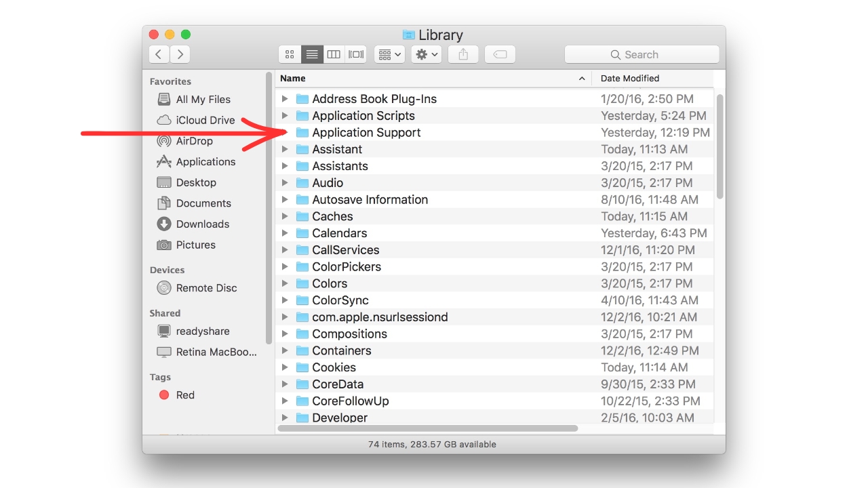
Task: Open AirDrop in sidebar
Action: click(184, 141)
